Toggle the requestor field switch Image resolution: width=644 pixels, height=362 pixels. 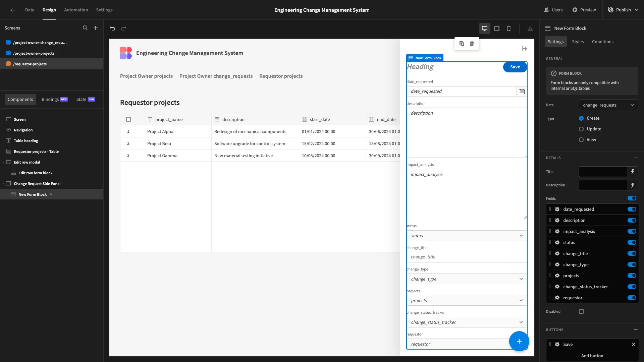[632, 298]
